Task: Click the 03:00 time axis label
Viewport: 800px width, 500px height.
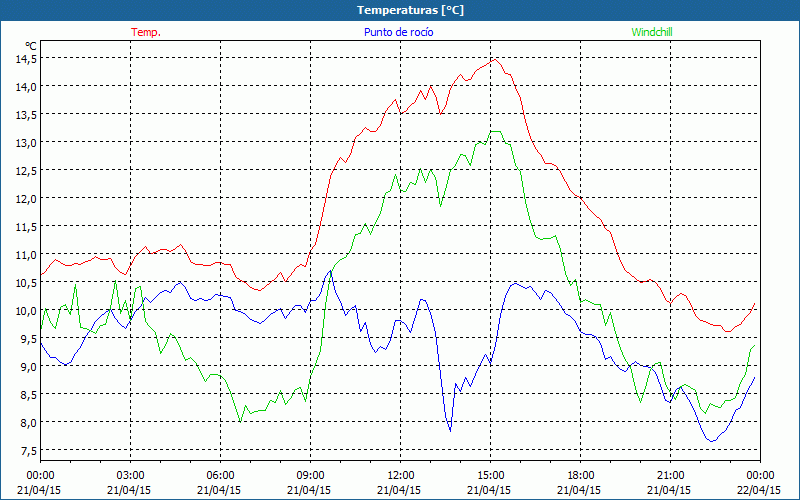Action: (x=130, y=476)
